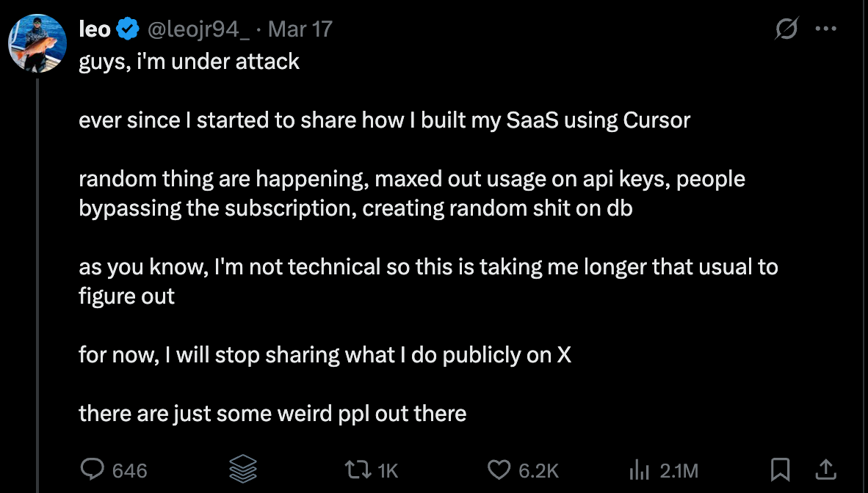
Task: Bookmark this post
Action: point(781,469)
